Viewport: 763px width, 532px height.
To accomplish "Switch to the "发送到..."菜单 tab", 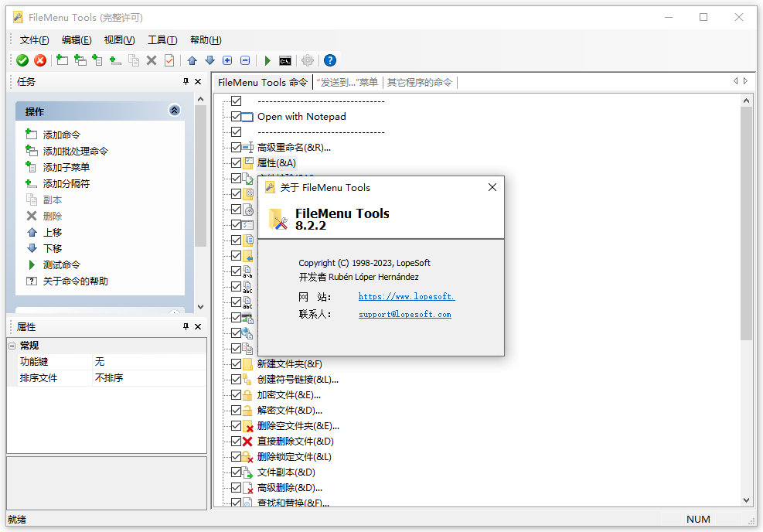I will tap(347, 82).
